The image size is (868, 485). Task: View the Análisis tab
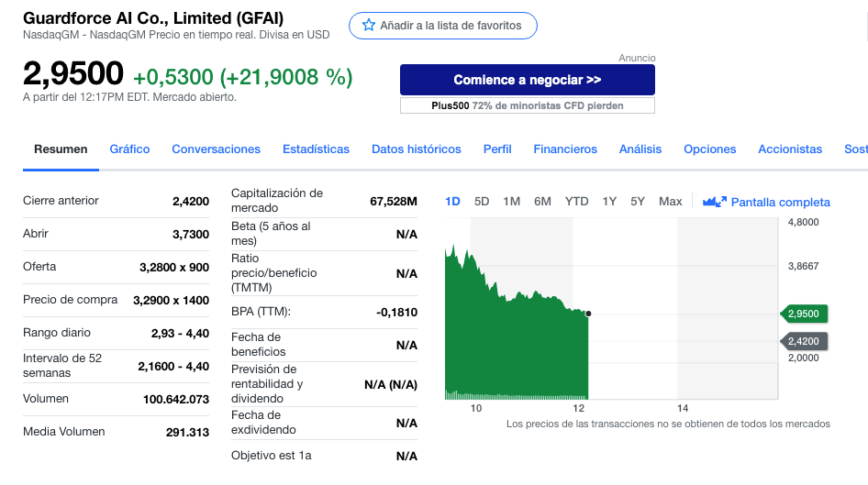coord(640,149)
